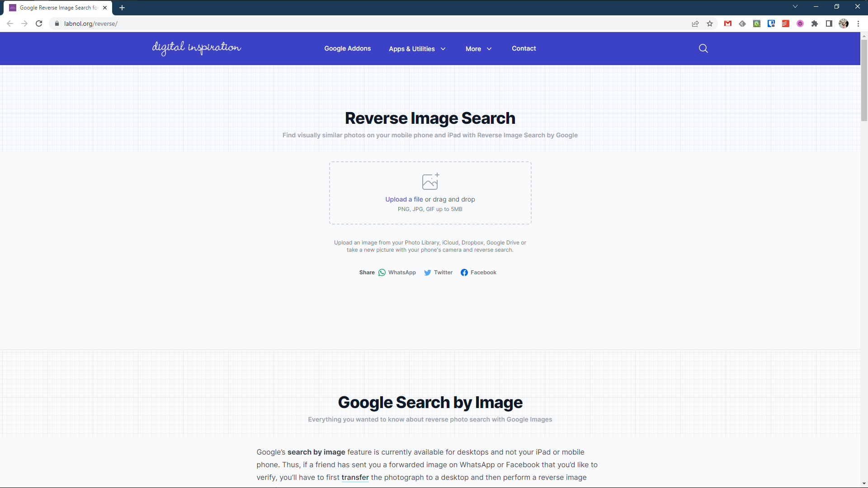
Task: Click the Upload a file link
Action: (x=404, y=199)
